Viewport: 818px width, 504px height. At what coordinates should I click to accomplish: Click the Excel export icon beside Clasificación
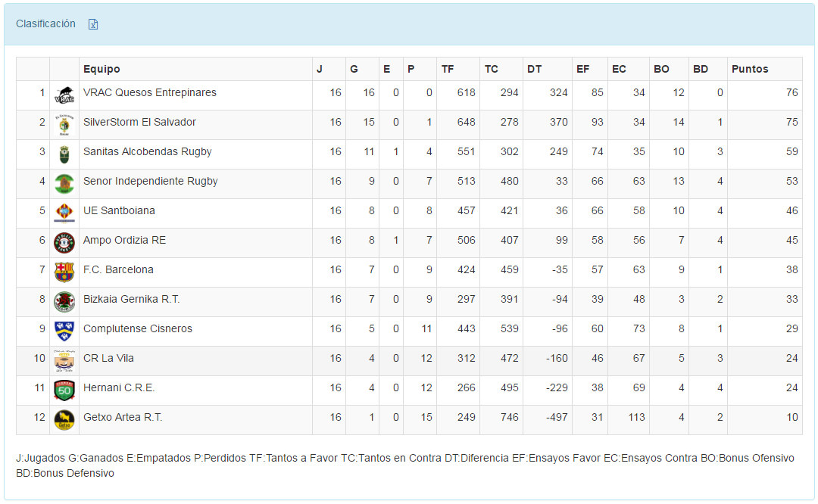(93, 24)
